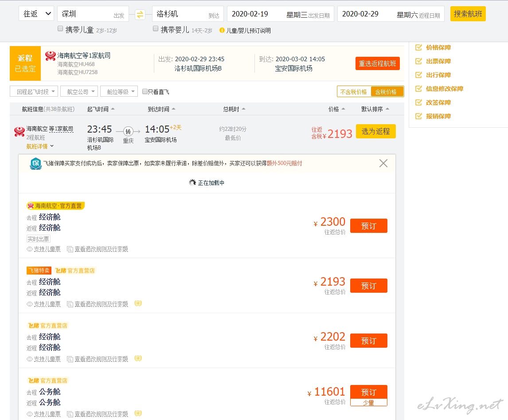Click the coin icon in the ¥2193 offer
The height and width of the screenshot is (420, 508).
[138, 303]
